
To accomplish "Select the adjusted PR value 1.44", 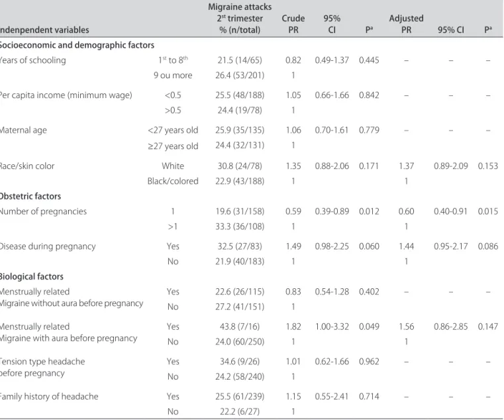I will (x=406, y=246).
